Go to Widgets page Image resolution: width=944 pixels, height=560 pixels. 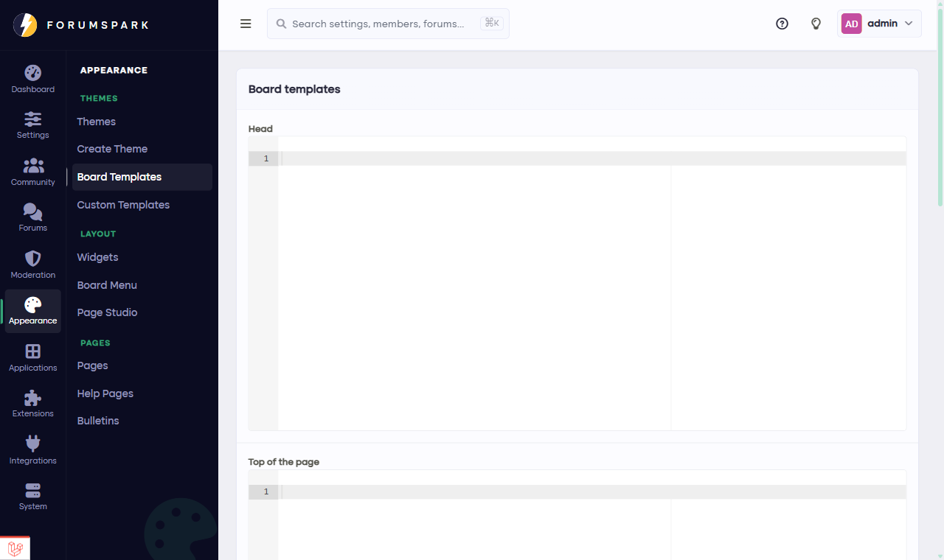pos(98,257)
